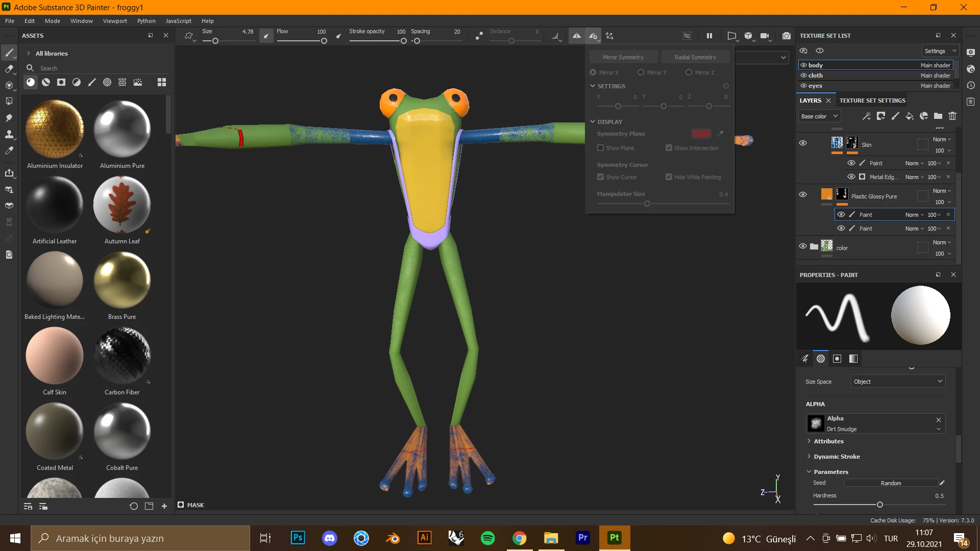Open the Size Space Object dropdown
Screen dimensions: 980x551
click(x=898, y=382)
